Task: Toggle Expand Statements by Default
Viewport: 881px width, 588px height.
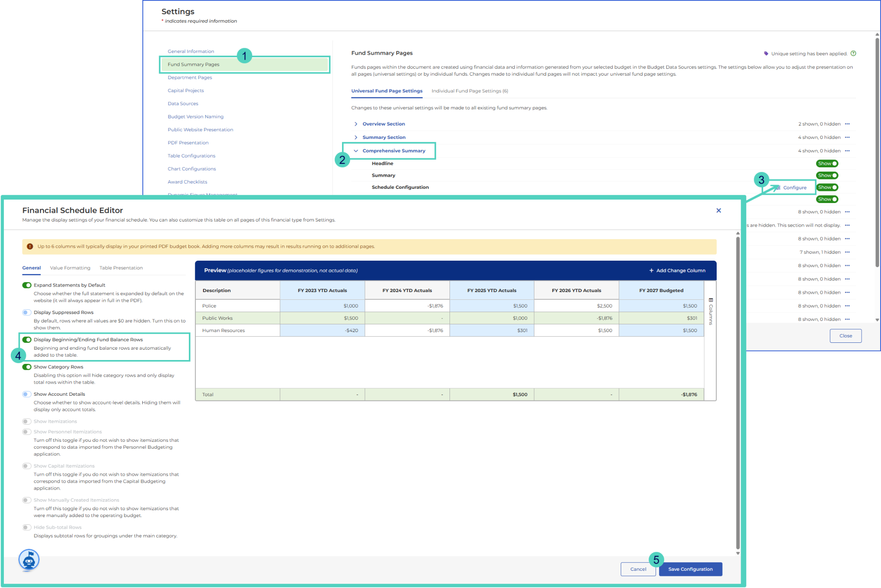Action: (x=27, y=285)
